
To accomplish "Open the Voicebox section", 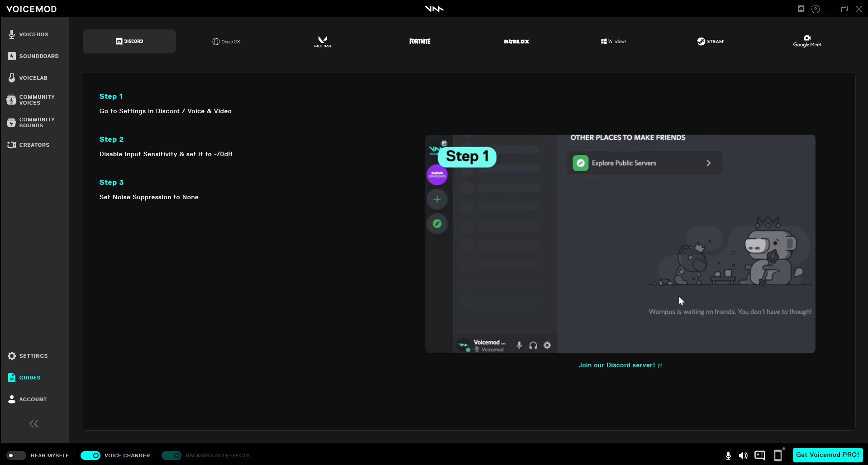I will pos(29,34).
